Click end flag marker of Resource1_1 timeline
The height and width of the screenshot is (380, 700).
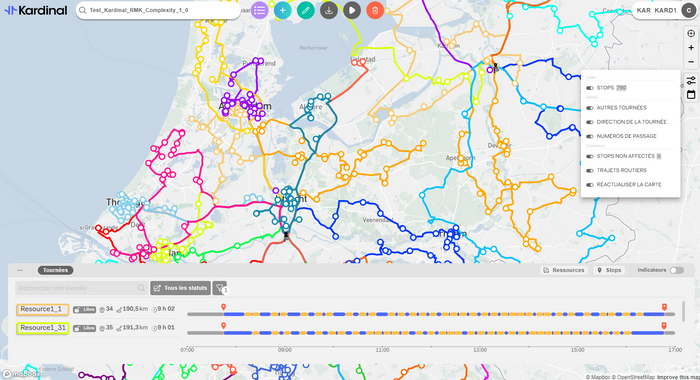664,307
